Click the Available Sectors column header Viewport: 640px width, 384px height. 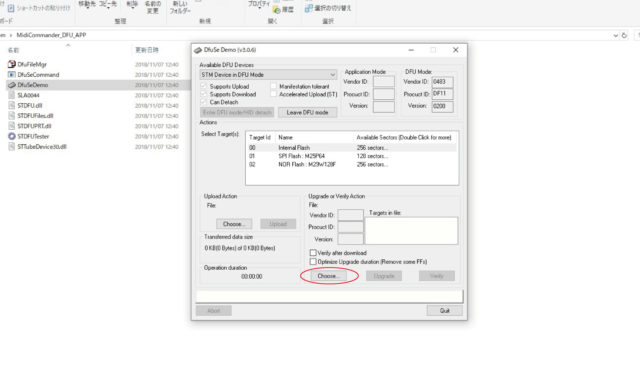[404, 138]
